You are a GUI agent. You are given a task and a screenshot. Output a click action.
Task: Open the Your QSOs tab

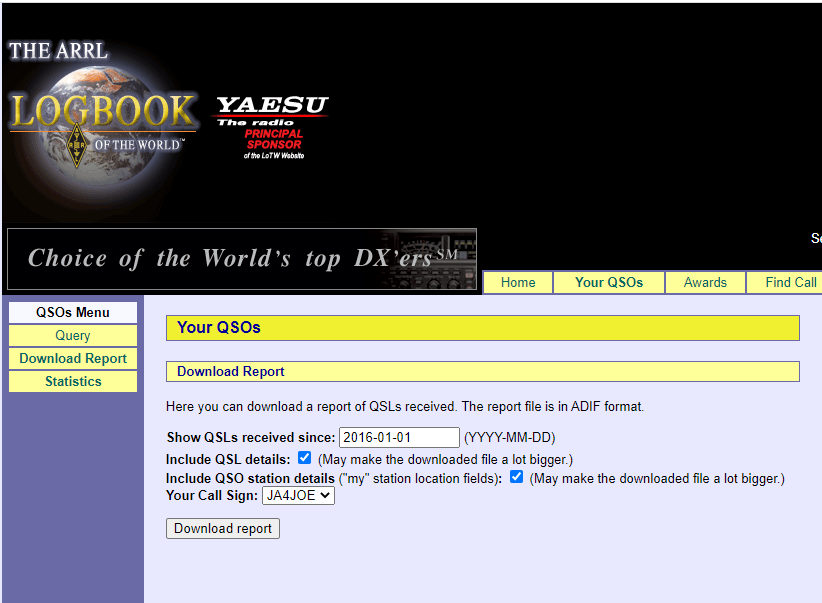point(609,283)
